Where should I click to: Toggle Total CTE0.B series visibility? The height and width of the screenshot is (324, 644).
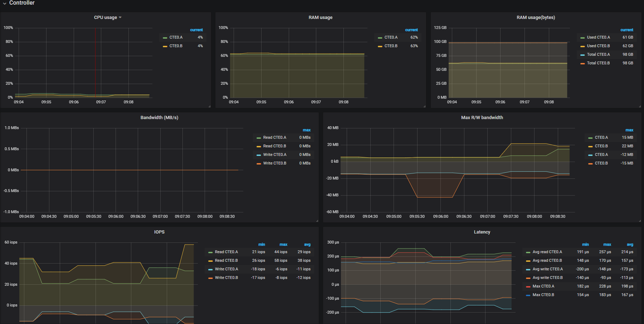[599, 63]
